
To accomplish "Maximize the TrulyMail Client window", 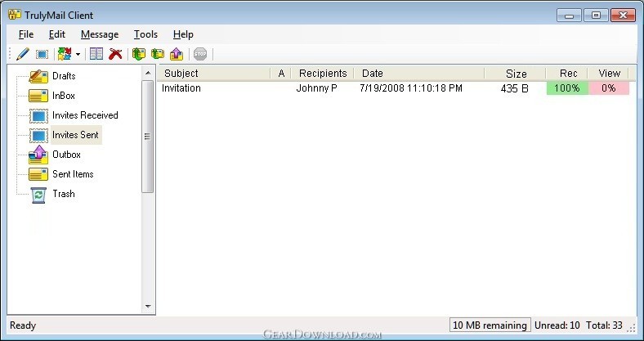I will [x=596, y=16].
